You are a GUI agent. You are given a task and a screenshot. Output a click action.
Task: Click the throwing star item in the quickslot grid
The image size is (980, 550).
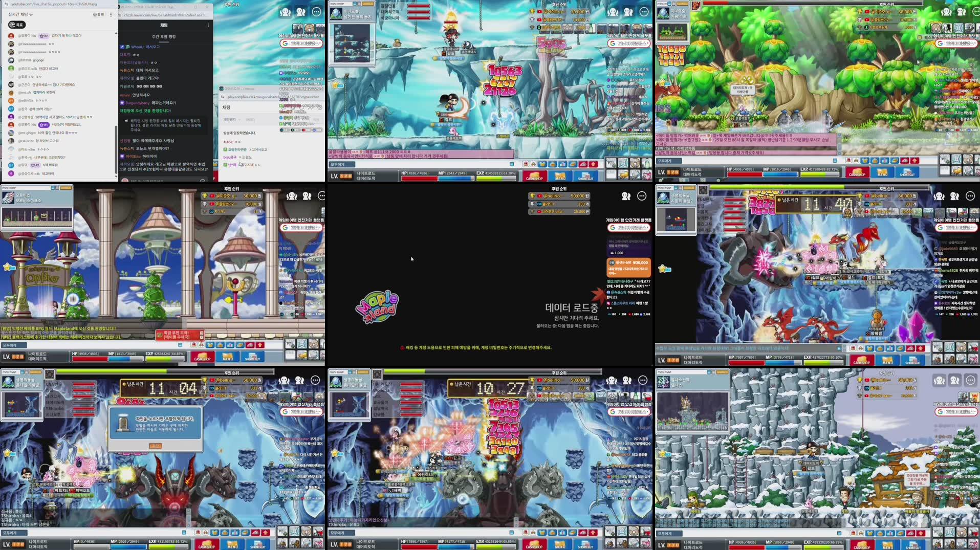click(623, 163)
